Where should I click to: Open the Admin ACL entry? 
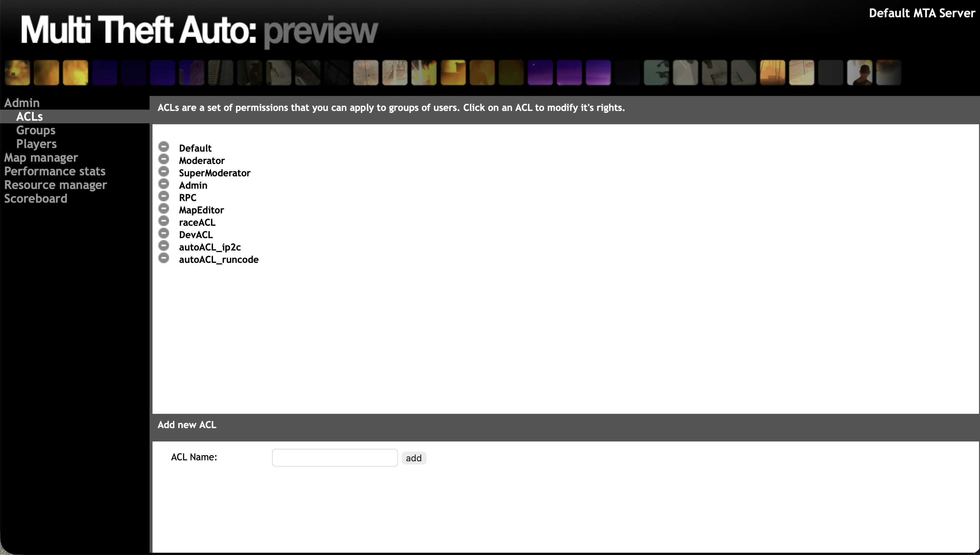point(193,186)
